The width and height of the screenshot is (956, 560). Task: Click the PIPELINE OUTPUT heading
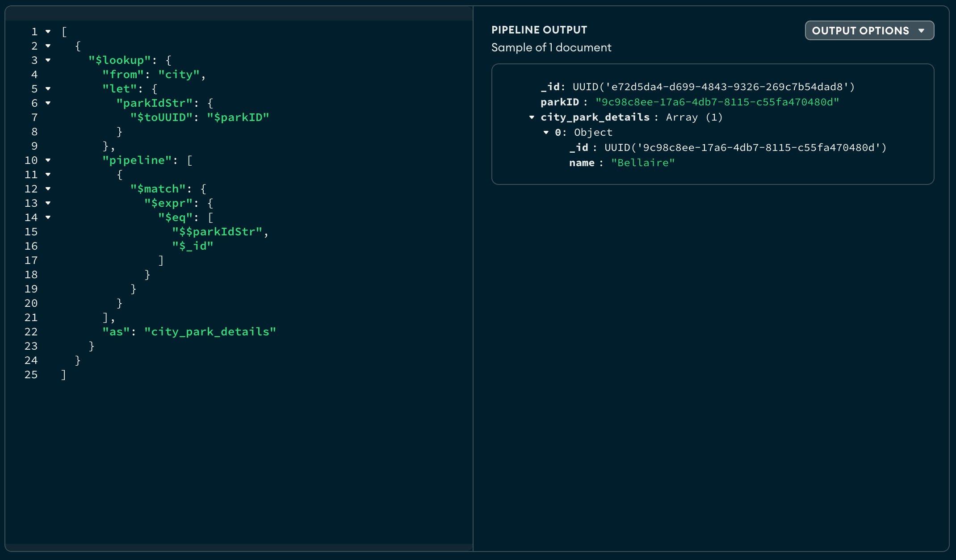click(539, 30)
